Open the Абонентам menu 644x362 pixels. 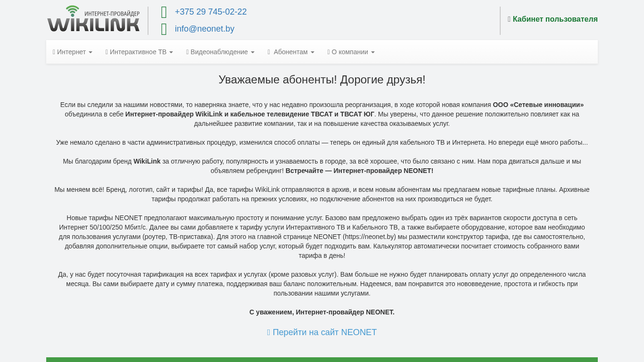(291, 52)
